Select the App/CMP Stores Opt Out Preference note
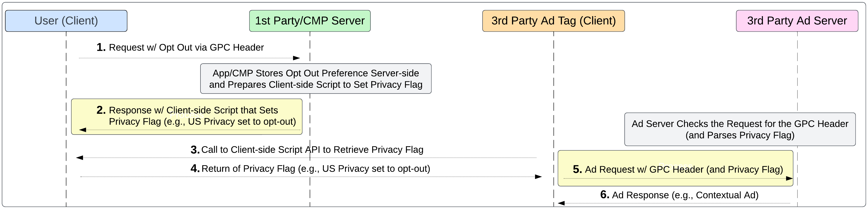868x209 pixels. pyautogui.click(x=316, y=79)
